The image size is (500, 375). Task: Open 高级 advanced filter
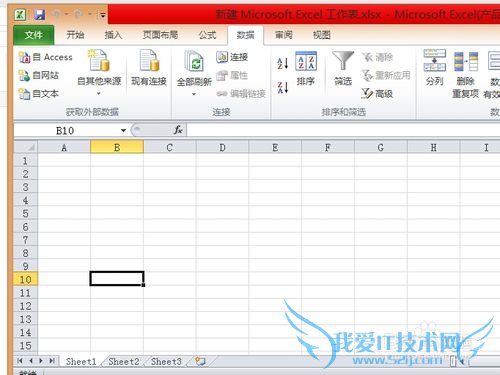point(377,94)
